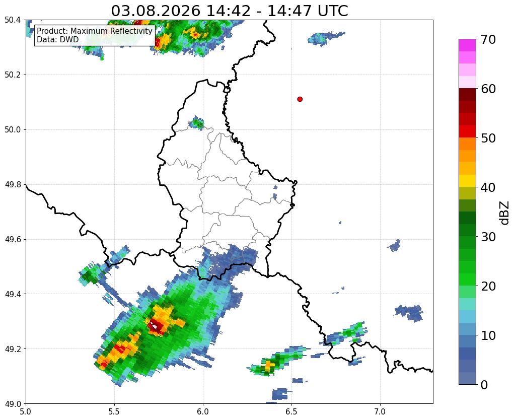Click the green 20 dBZ colorbar segment
Image resolution: width=515 pixels, height=420 pixels.
click(x=467, y=279)
